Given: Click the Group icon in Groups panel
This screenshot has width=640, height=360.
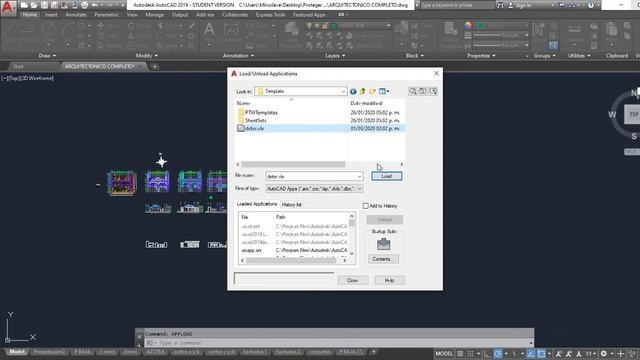Looking at the screenshot, I should pos(538,30).
